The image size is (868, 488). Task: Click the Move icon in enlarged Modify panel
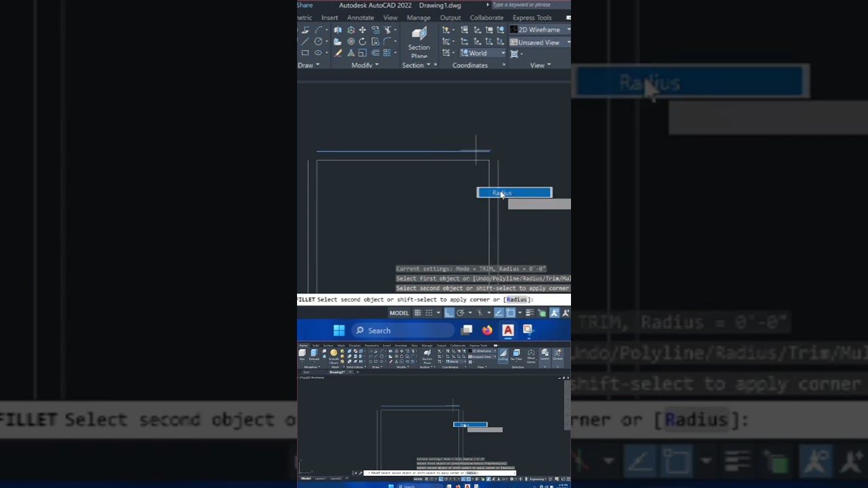pyautogui.click(x=362, y=30)
